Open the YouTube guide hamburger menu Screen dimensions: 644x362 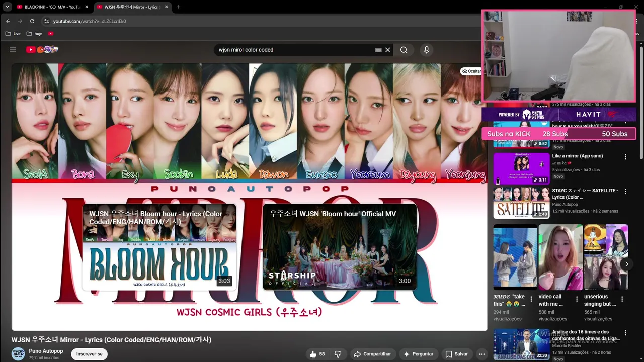tap(13, 50)
